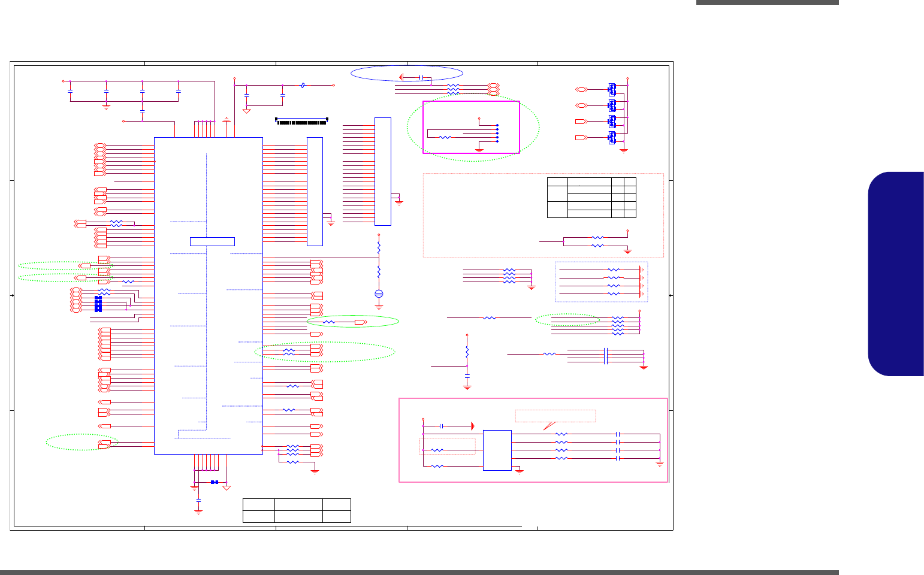Select the black-bordered reference table
The width and height of the screenshot is (924, 575).
591,197
